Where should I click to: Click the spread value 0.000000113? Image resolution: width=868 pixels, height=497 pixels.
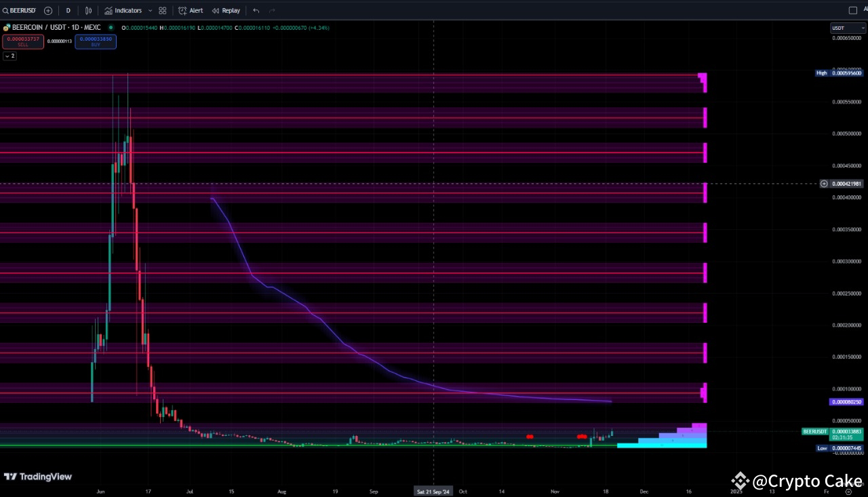click(x=60, y=41)
